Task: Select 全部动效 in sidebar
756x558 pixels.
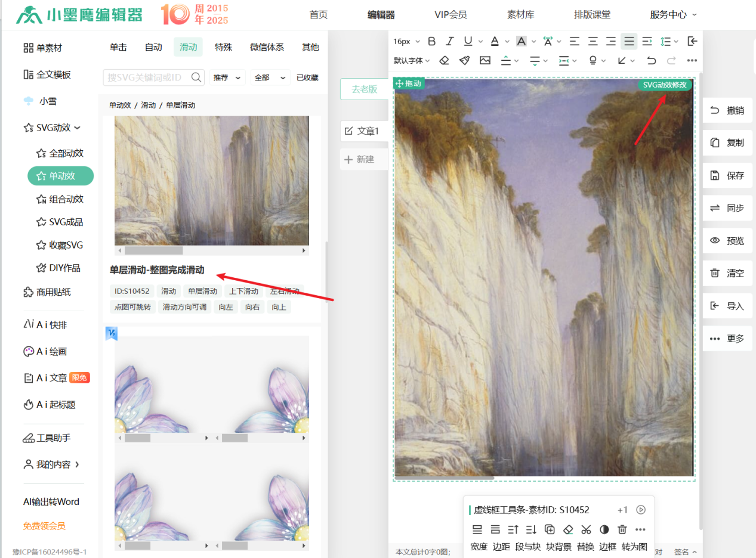Action: (60, 153)
